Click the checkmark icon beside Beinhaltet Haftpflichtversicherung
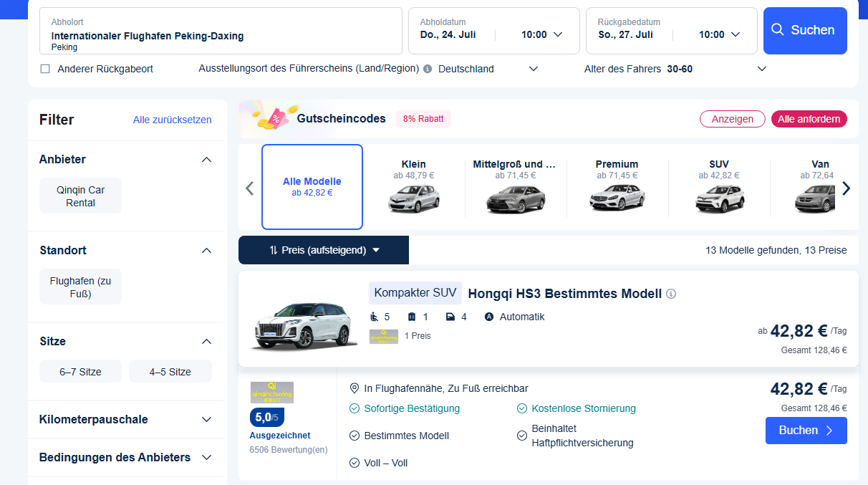This screenshot has width=868, height=485. pos(521,436)
